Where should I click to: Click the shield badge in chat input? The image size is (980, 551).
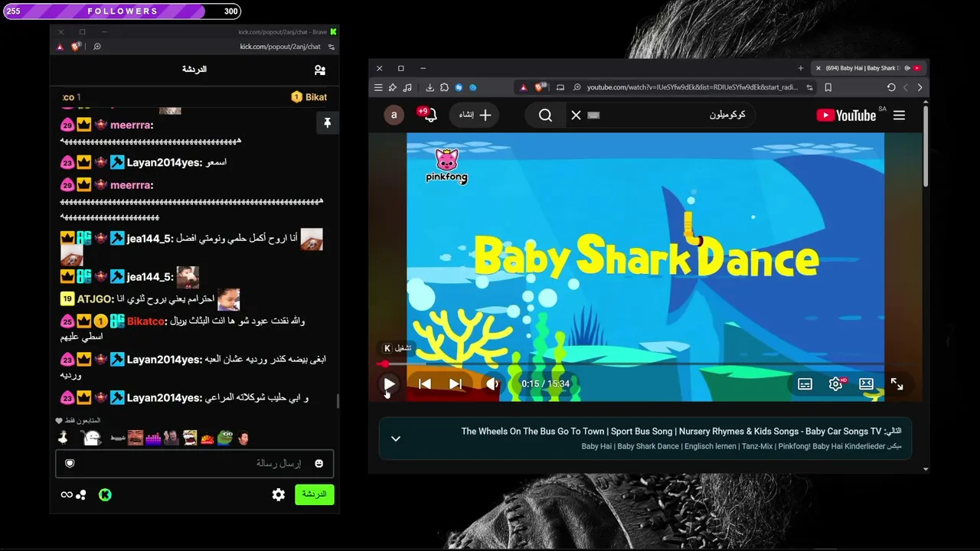(x=70, y=463)
